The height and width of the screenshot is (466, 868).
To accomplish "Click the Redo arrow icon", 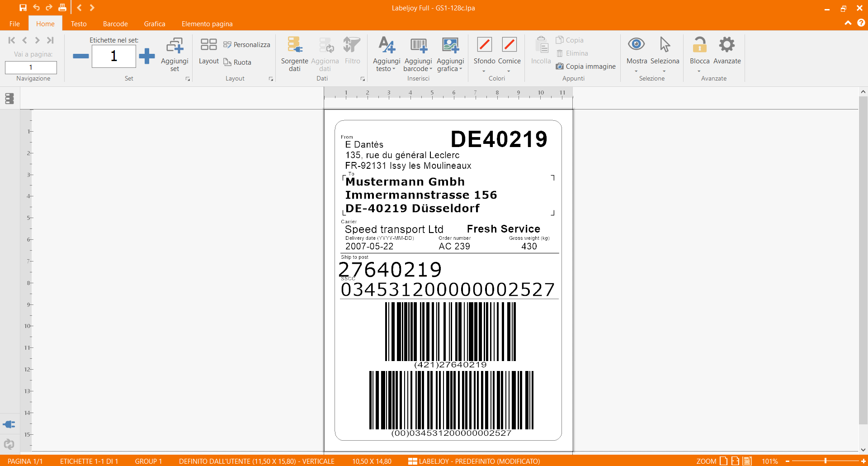I will pos(49,8).
